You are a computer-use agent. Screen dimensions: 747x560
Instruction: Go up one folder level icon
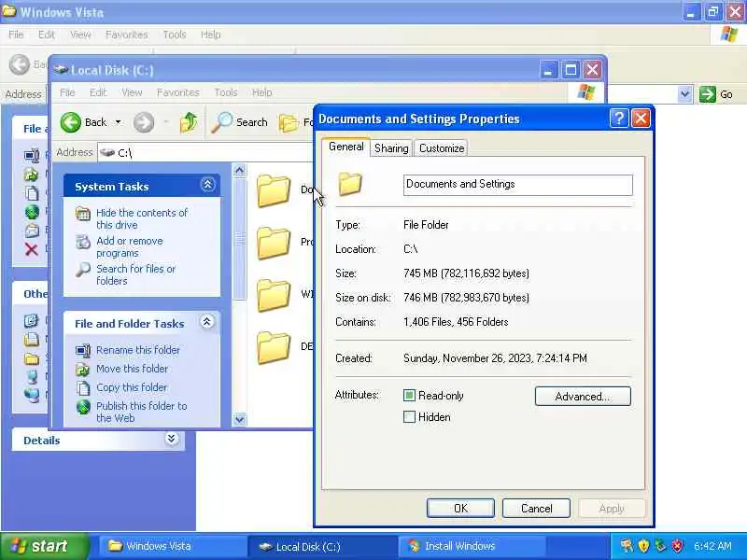189,122
